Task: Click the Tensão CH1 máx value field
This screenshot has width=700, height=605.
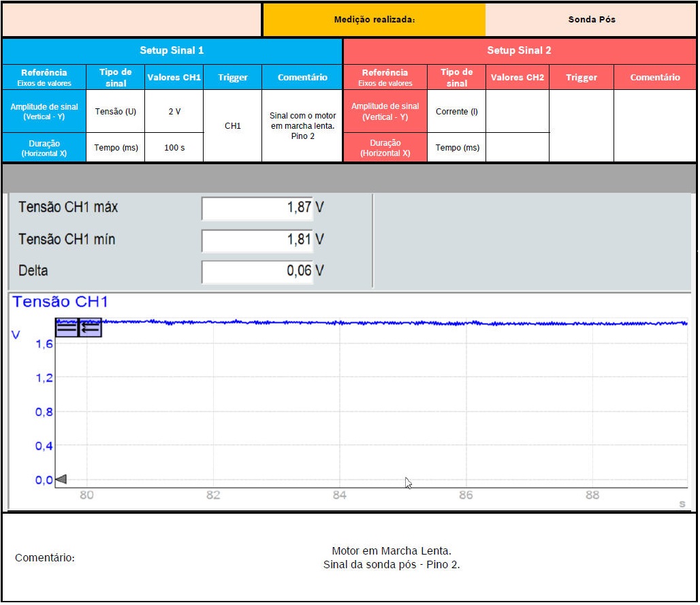Action: point(257,208)
